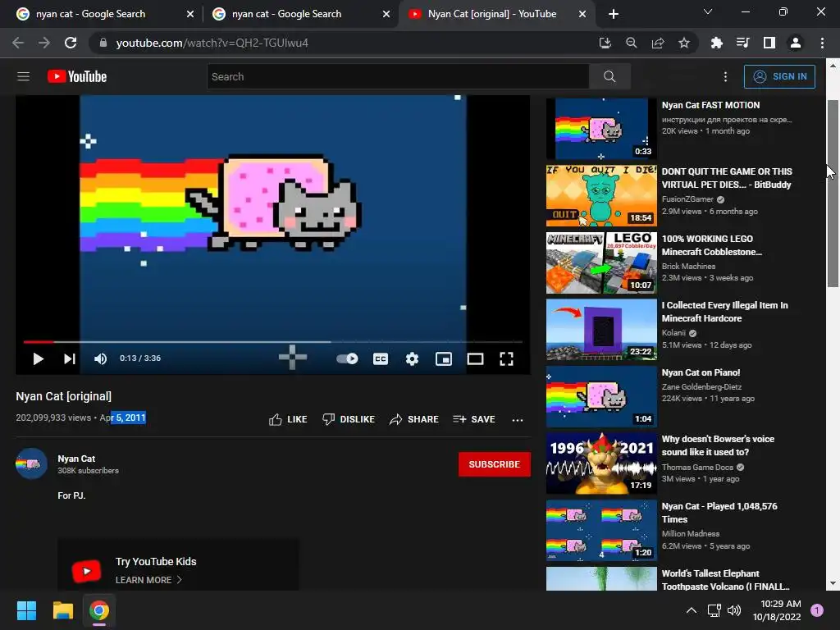Click the address bar URL
840x630 pixels.
point(212,43)
